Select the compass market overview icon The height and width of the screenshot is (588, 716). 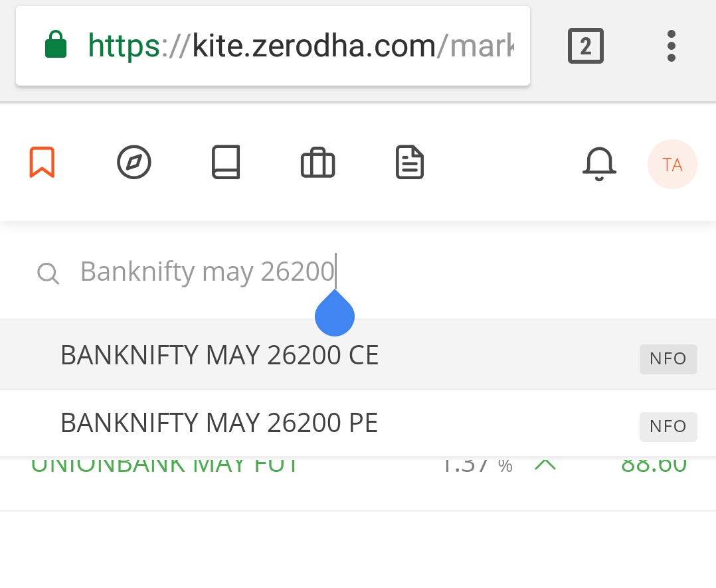[134, 161]
